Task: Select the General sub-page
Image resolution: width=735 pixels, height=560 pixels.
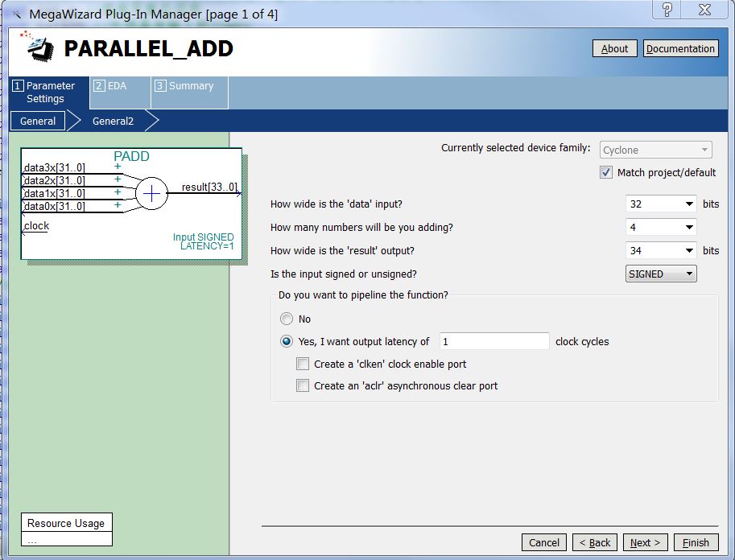Action: (38, 121)
